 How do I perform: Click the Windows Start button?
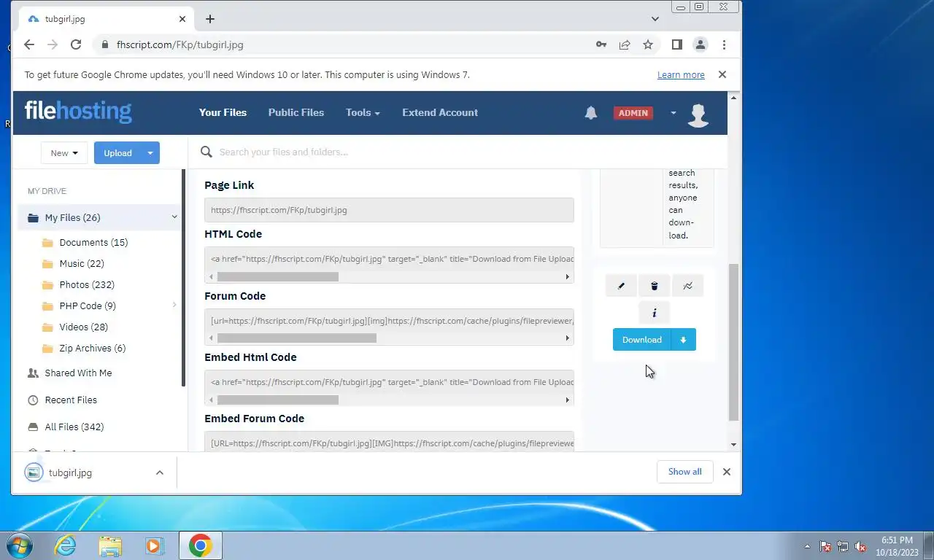click(x=18, y=545)
